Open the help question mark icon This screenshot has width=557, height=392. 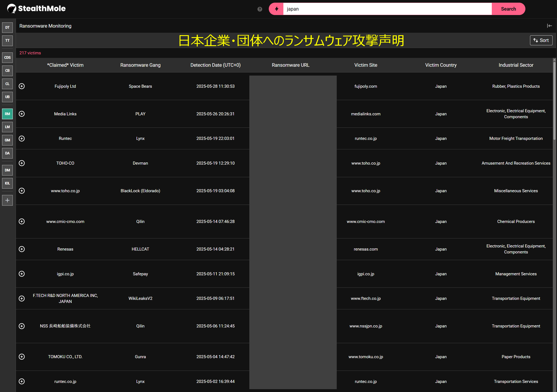(x=260, y=9)
